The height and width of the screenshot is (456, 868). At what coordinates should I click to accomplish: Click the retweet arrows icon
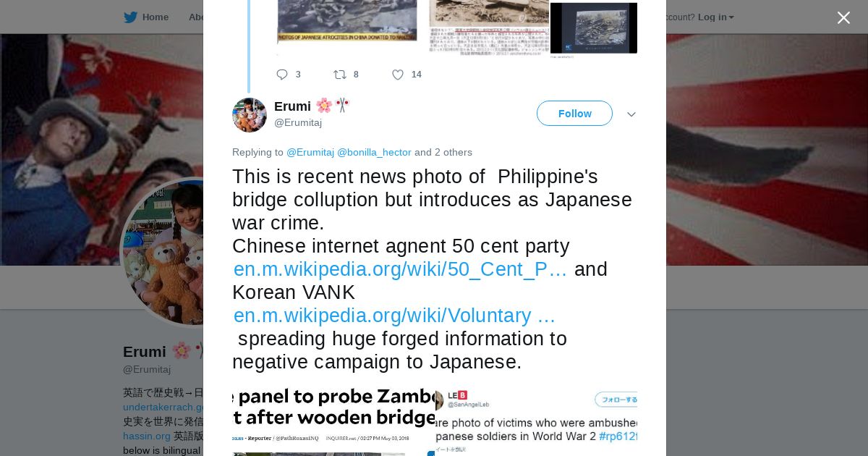pos(339,75)
